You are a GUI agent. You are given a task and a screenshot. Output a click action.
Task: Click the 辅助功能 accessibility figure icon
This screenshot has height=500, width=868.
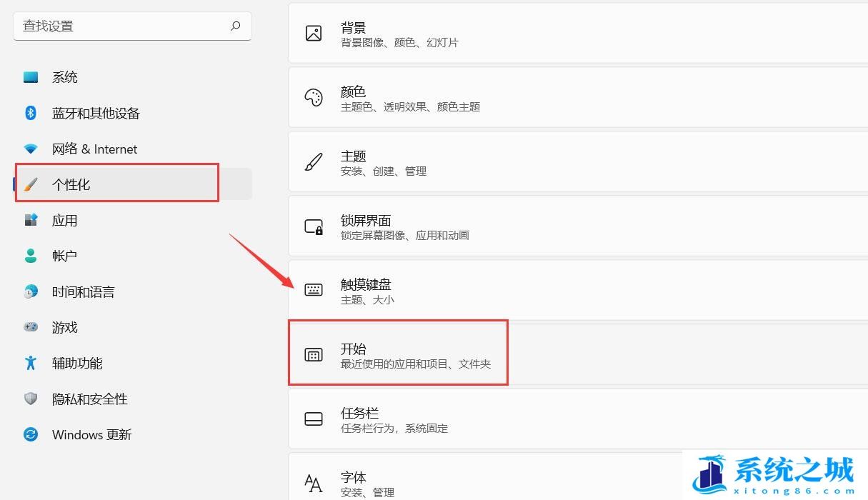click(x=31, y=363)
